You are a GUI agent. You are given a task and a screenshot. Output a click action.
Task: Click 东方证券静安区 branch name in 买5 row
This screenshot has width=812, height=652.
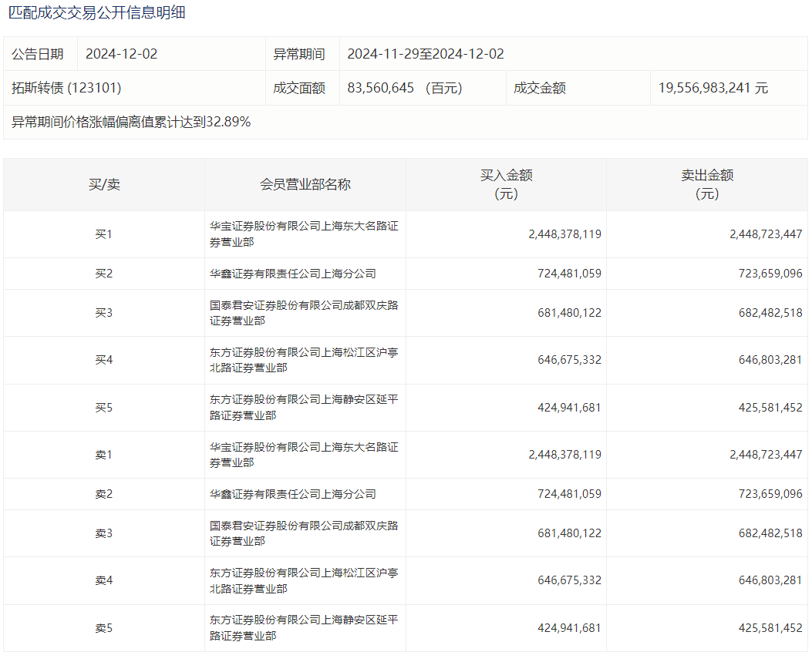[304, 407]
